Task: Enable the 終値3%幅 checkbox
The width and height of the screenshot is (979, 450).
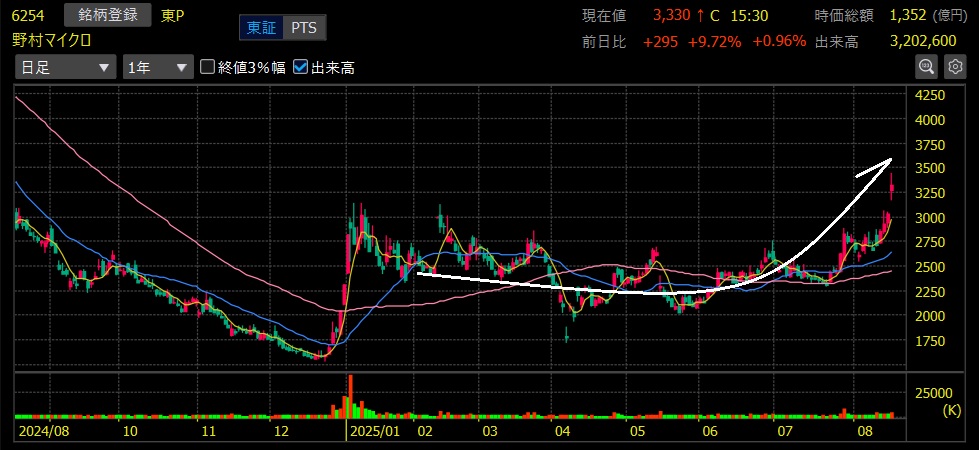Action: point(209,67)
